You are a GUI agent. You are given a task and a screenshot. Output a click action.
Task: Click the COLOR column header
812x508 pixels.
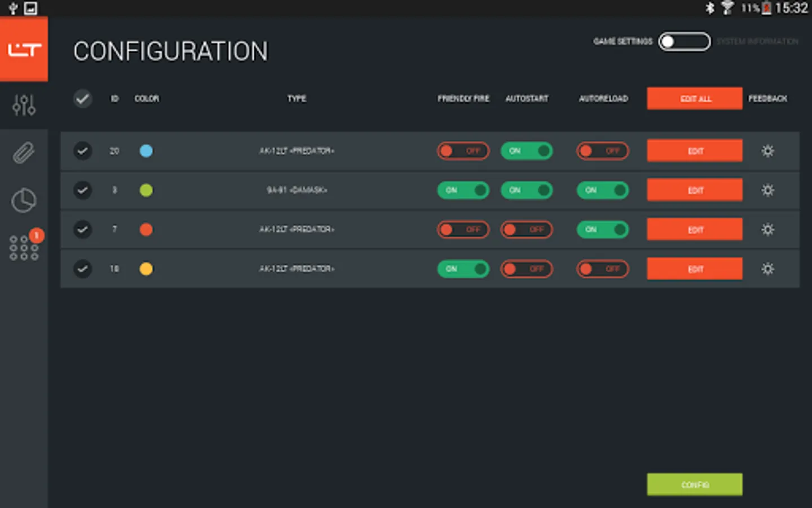(x=147, y=99)
